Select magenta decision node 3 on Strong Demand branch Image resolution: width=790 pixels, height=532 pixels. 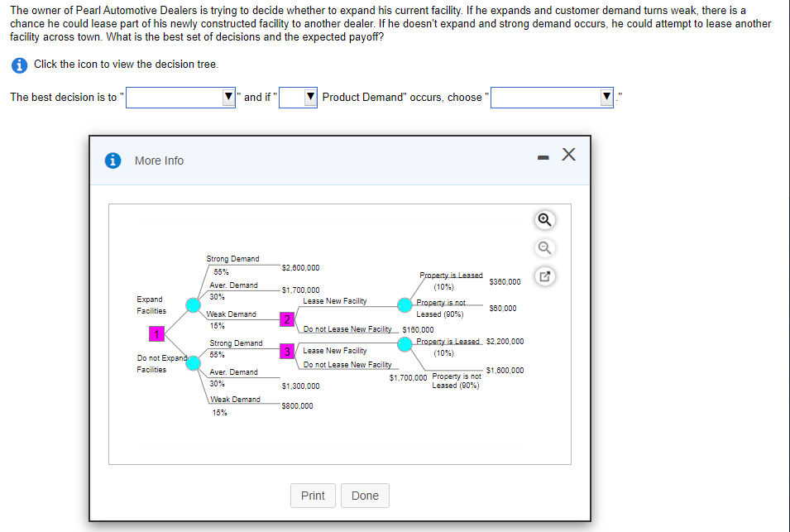(x=287, y=351)
